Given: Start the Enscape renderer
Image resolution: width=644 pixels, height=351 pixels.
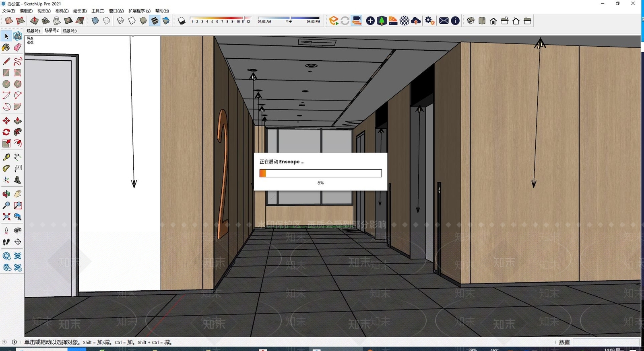Looking at the screenshot, I should pos(334,21).
